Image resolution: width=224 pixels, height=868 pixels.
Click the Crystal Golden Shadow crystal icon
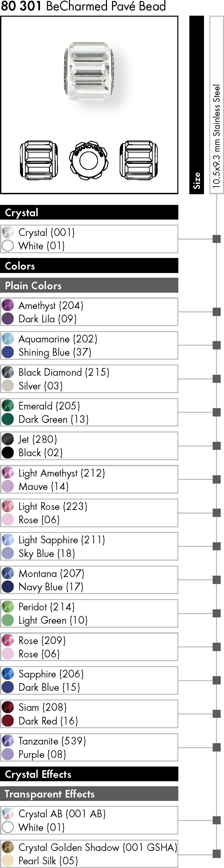pyautogui.click(x=8, y=847)
